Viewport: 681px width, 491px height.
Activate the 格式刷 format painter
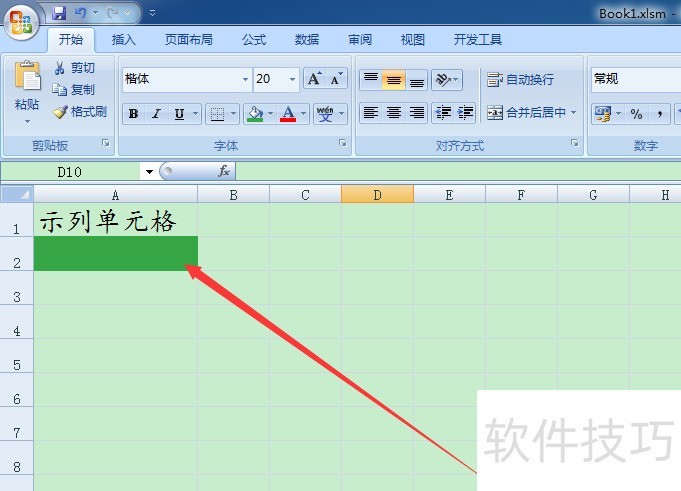[79, 112]
